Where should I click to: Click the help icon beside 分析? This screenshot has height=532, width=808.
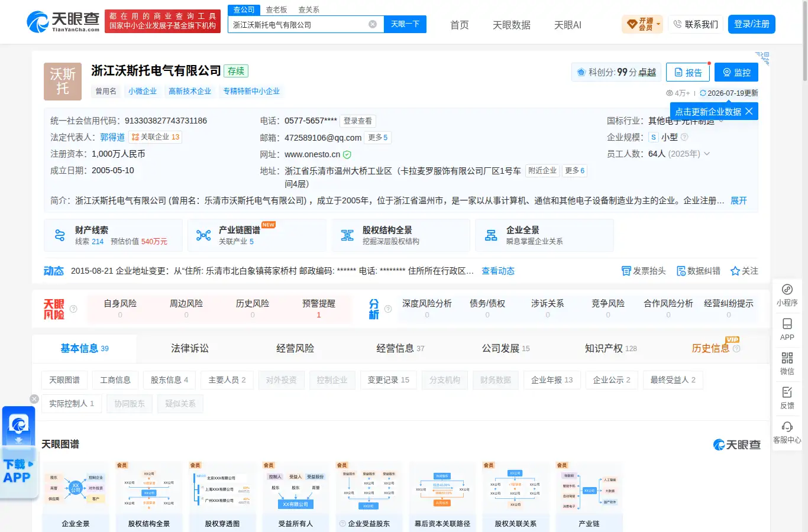(388, 309)
